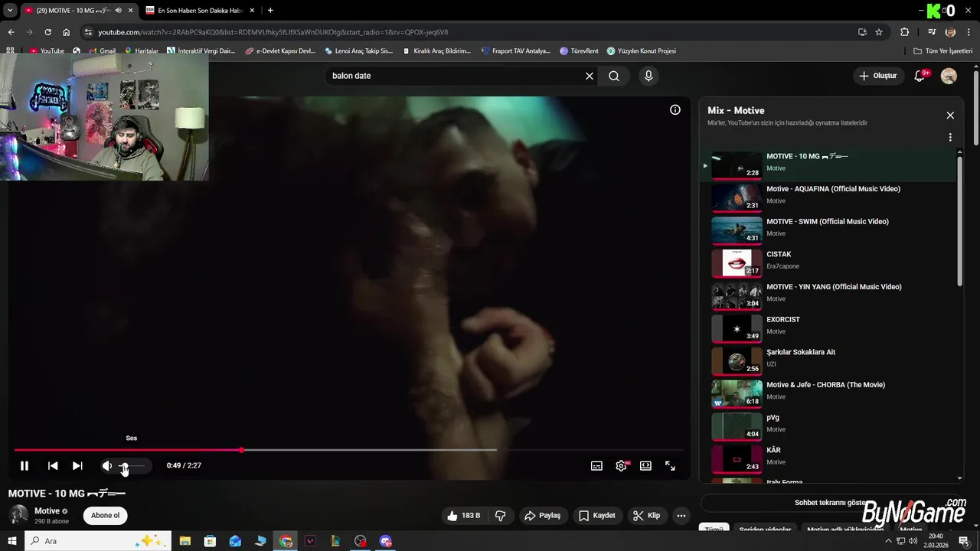The height and width of the screenshot is (551, 980).
Task: Open the Tüm Yer İşaretleri folder
Action: [x=944, y=51]
